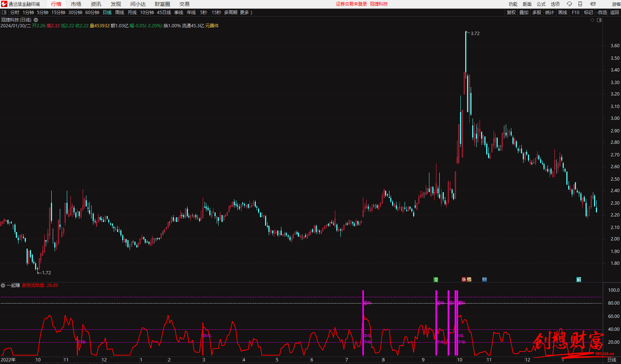Click the 画线 drawing button
This screenshot has width=621, height=364.
point(563,13)
